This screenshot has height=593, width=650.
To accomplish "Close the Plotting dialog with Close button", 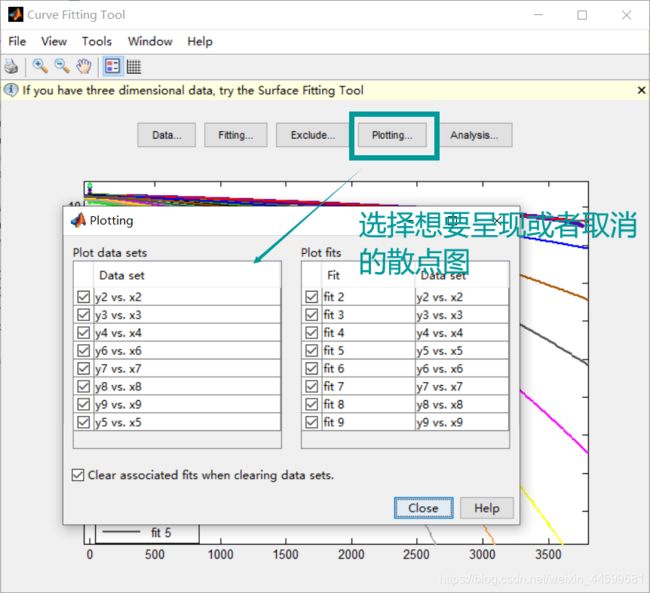I will pyautogui.click(x=423, y=508).
